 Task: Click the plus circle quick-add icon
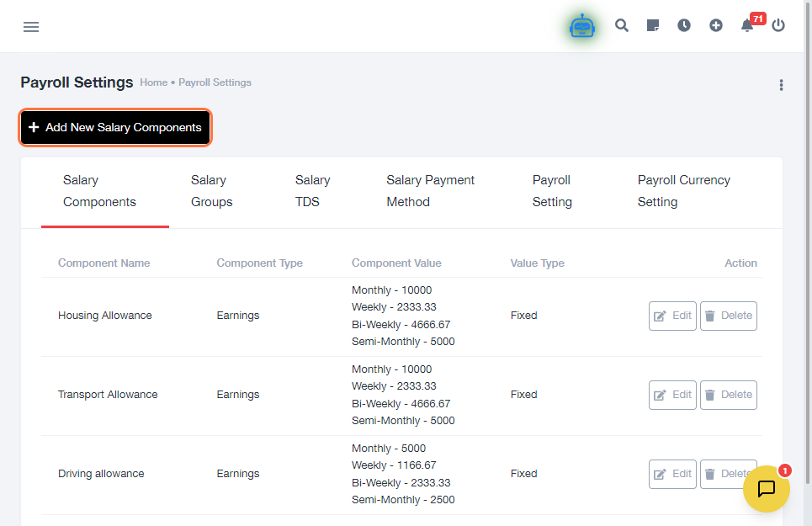[x=715, y=26]
